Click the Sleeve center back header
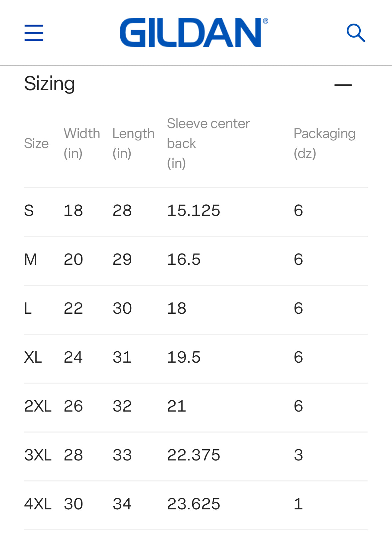This screenshot has height=533, width=392. point(208,143)
